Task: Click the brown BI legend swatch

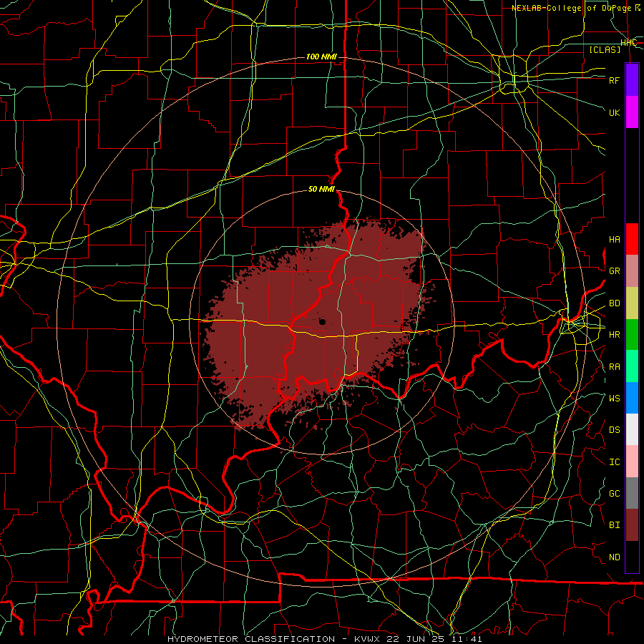Action: pos(632,525)
